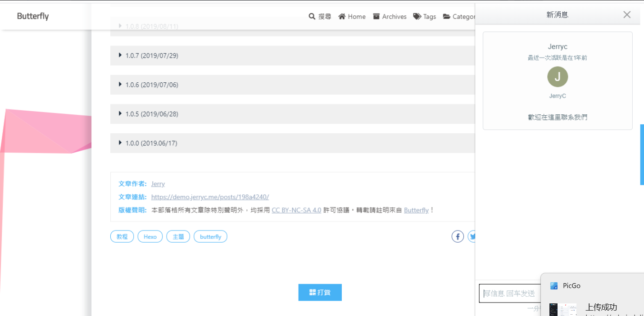
Task: Click the 上传成功 notification text
Action: coord(601,307)
